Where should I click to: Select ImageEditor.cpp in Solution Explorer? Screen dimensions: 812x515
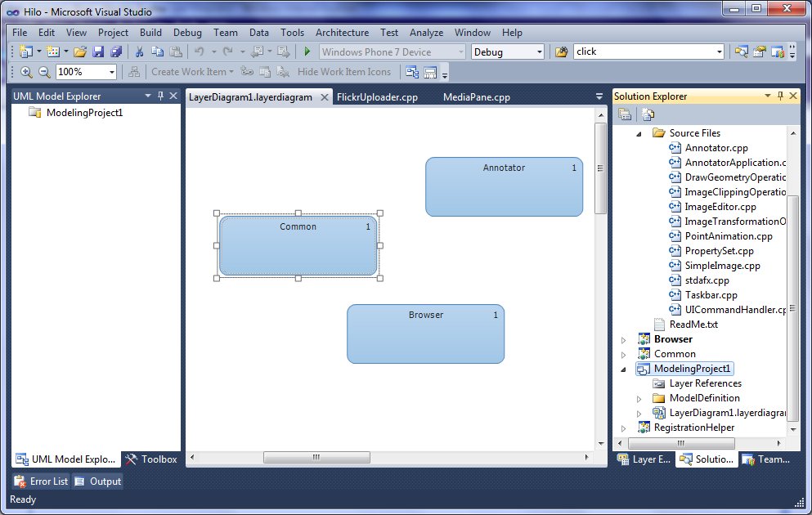720,207
